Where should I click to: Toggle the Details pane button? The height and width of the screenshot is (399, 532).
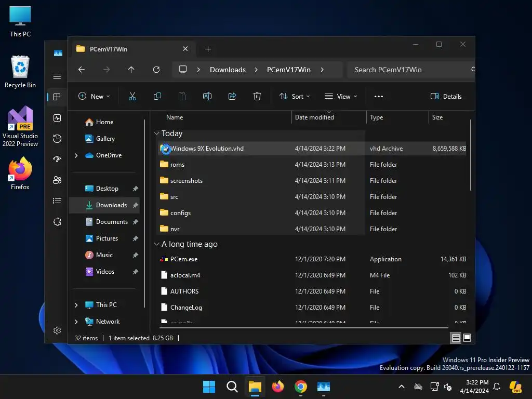tap(446, 96)
